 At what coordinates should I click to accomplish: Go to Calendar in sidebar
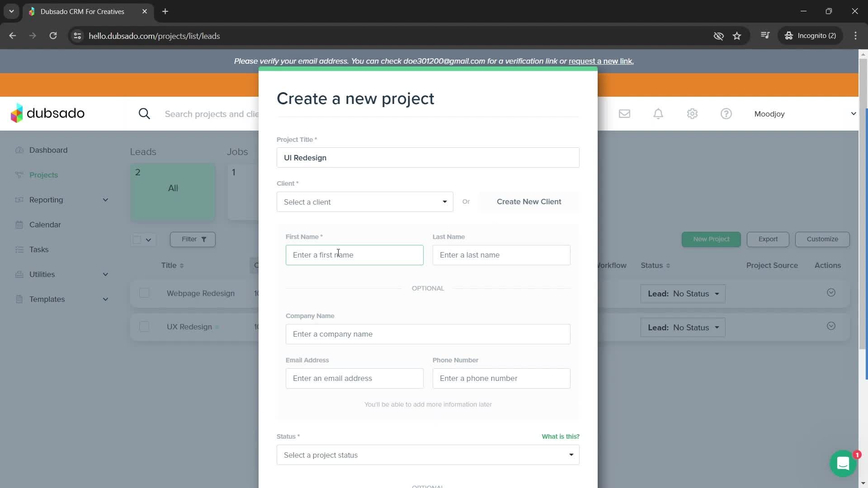45,225
